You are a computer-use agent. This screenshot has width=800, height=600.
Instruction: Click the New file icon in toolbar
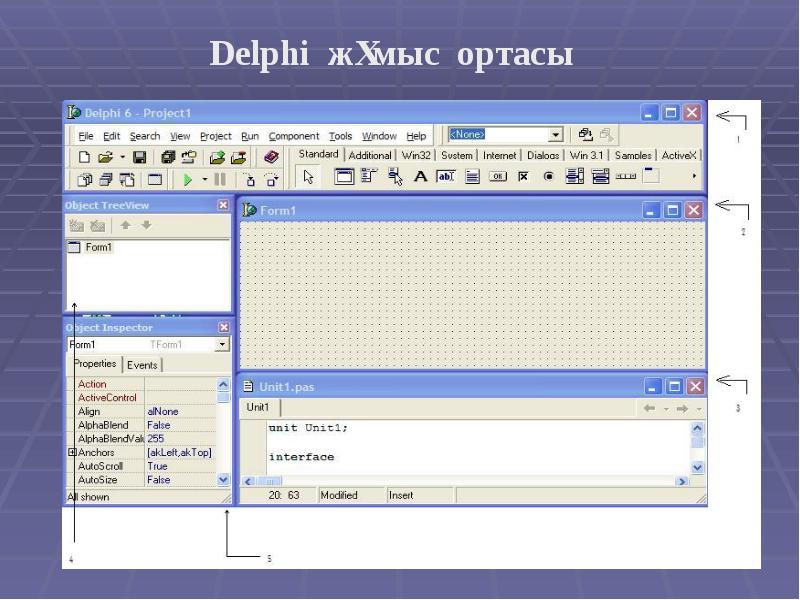84,157
